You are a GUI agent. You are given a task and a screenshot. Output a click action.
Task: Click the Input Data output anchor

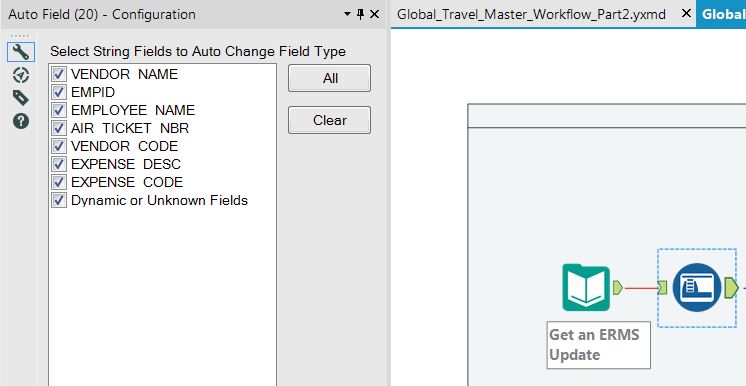click(x=618, y=287)
